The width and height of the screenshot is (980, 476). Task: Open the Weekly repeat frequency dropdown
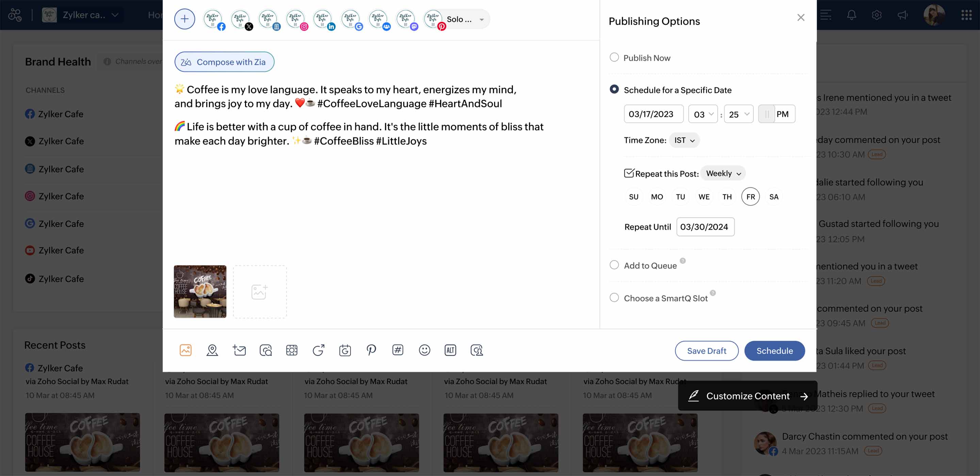pyautogui.click(x=723, y=173)
